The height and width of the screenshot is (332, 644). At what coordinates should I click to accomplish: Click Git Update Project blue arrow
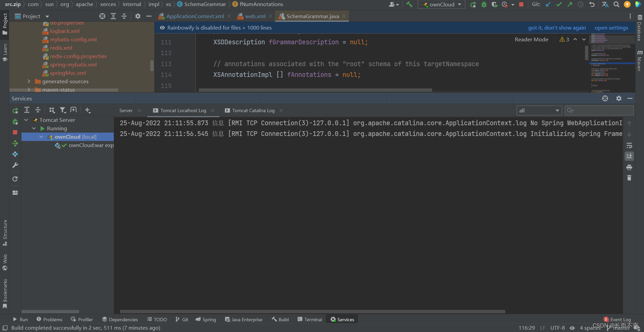pos(548,4)
